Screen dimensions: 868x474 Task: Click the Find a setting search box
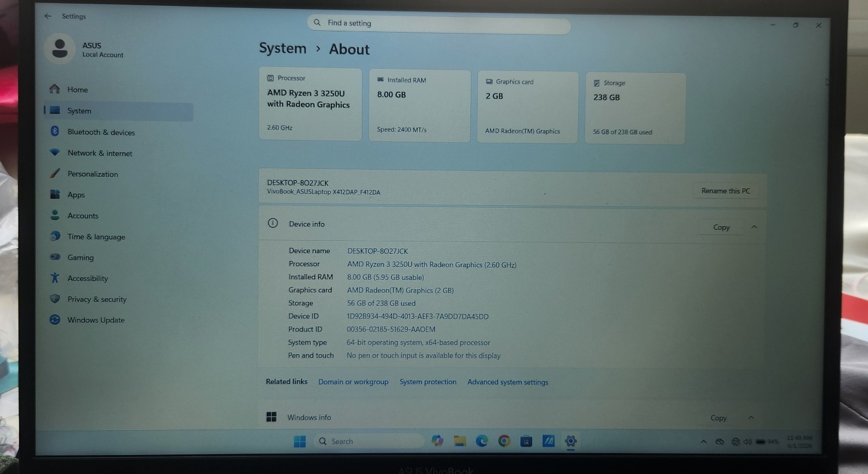(x=439, y=23)
